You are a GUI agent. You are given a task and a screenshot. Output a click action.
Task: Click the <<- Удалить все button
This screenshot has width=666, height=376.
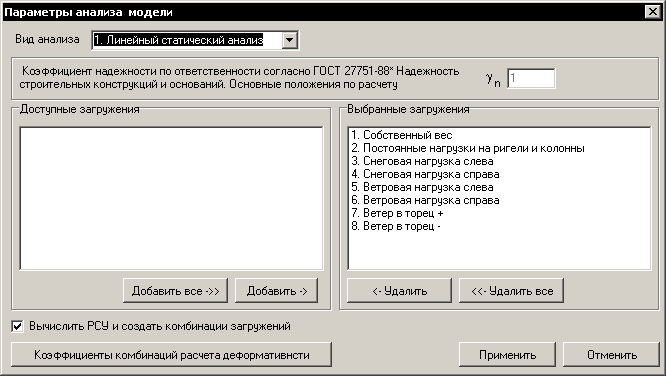511,291
